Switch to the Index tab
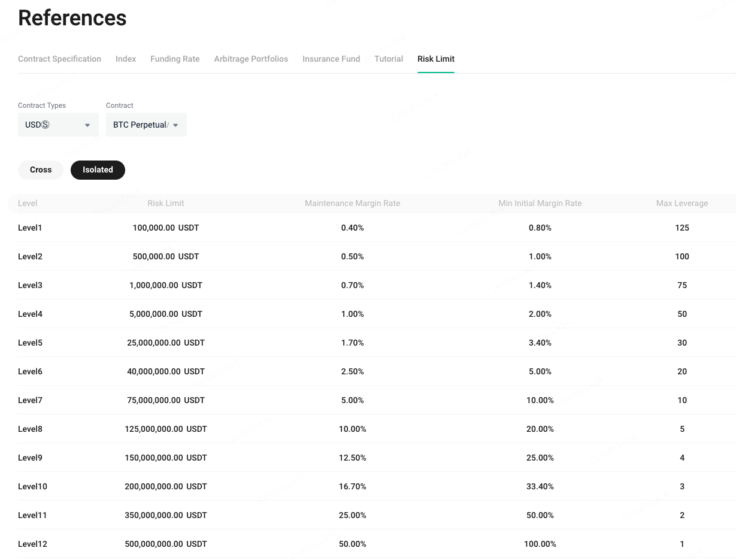736x560 pixels. [x=126, y=59]
